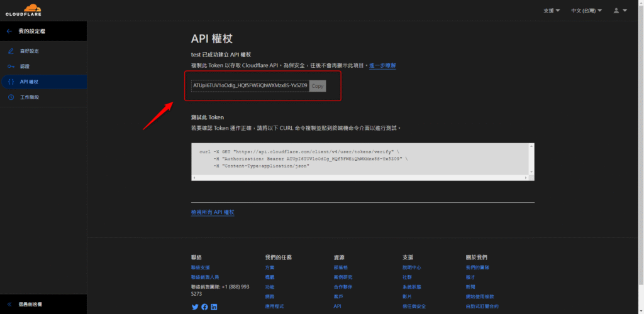Expand the 支援 dropdown in header
This screenshot has width=644, height=314.
[552, 11]
